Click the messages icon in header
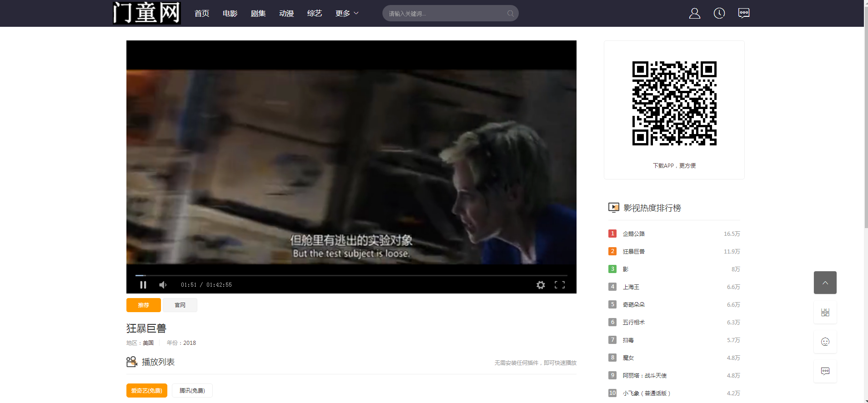868x403 pixels. 743,13
